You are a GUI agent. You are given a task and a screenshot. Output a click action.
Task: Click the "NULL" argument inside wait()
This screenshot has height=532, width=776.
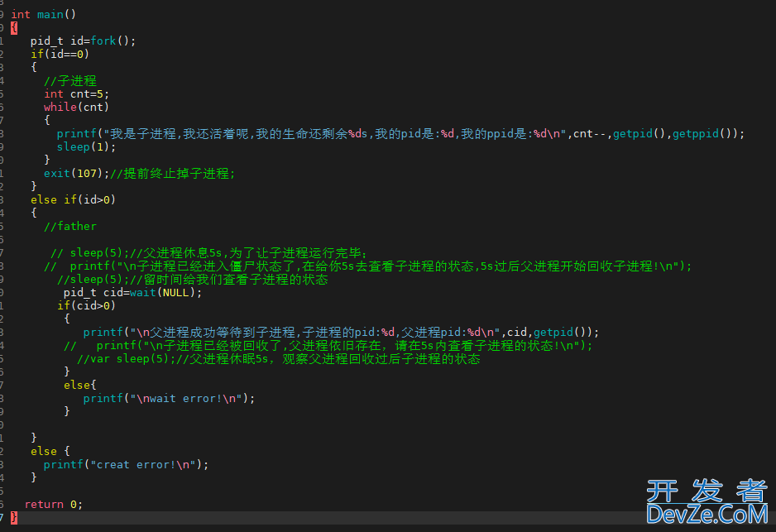click(175, 293)
